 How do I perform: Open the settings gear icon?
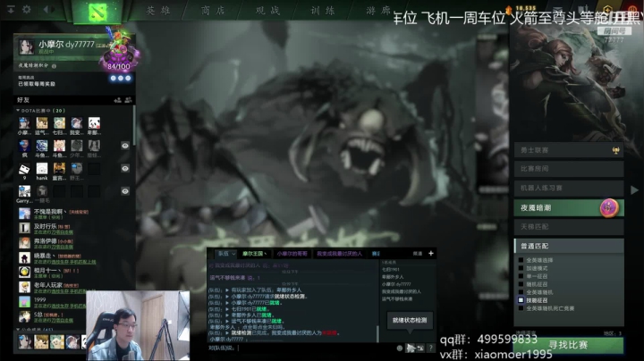[27, 10]
